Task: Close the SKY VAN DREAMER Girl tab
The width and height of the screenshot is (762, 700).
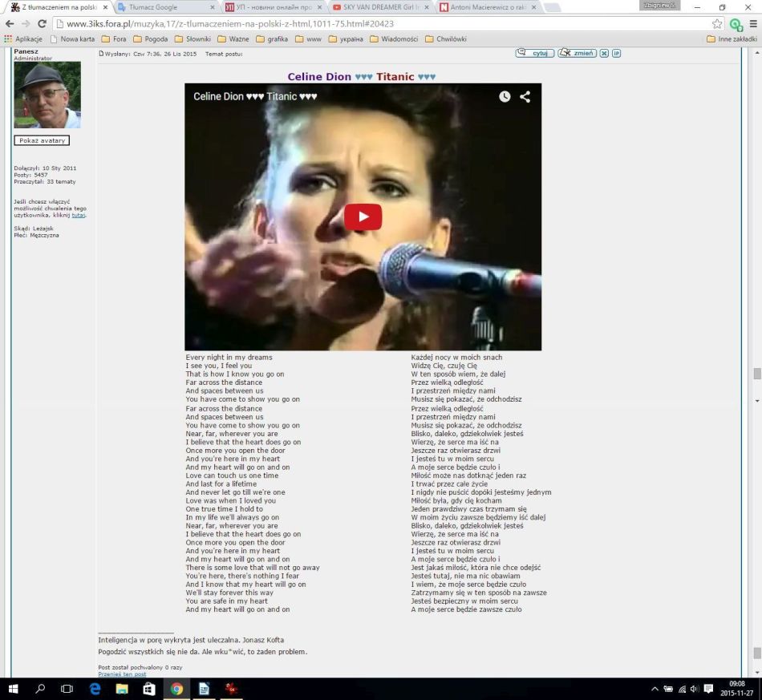Action: point(427,7)
